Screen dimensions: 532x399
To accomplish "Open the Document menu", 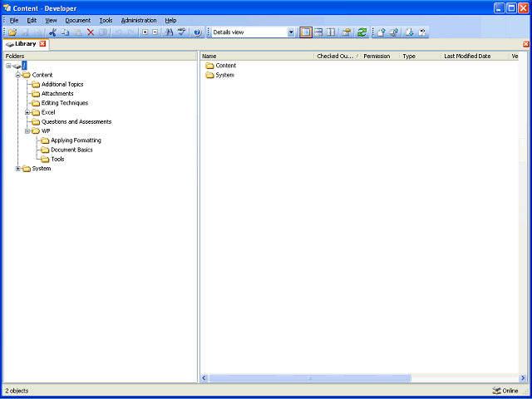I will (78, 20).
